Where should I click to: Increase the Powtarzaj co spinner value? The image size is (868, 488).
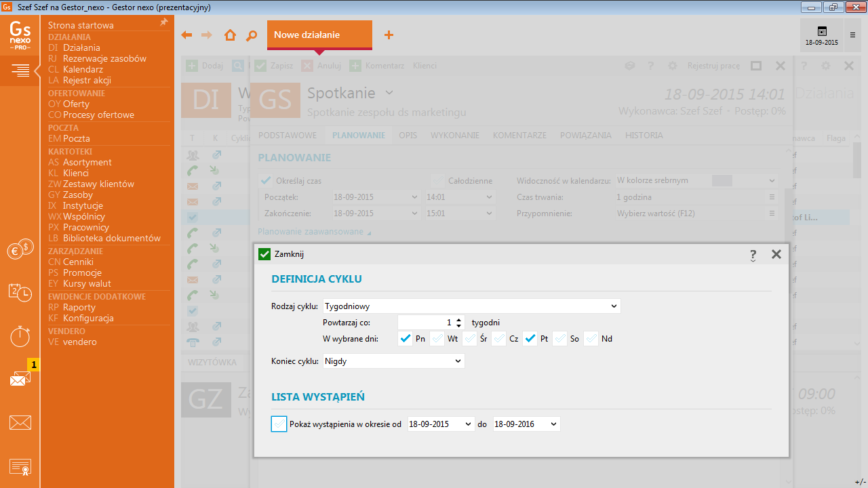(459, 320)
